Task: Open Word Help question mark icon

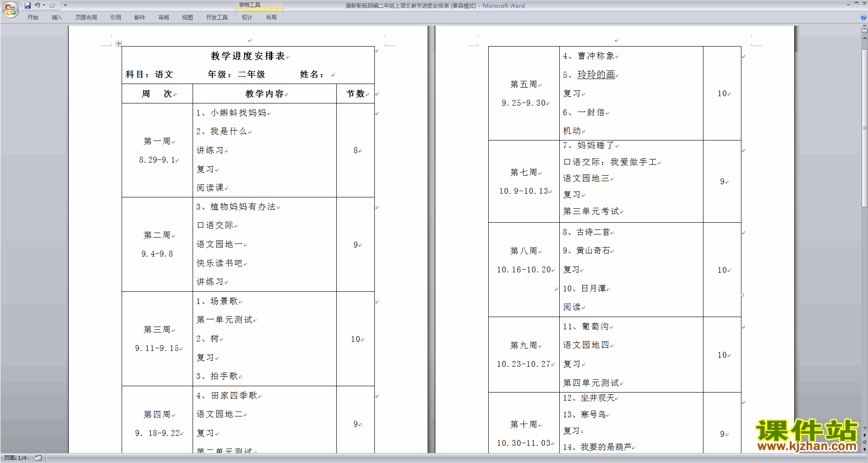Action: coord(863,17)
